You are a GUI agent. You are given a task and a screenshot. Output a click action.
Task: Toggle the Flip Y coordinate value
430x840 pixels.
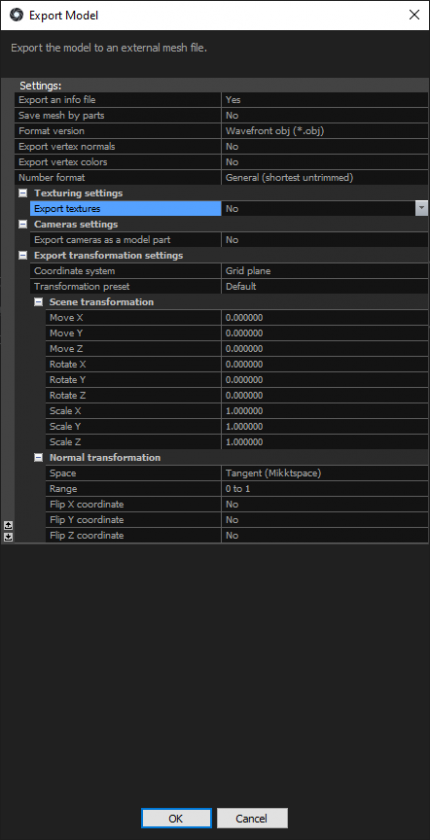325,520
